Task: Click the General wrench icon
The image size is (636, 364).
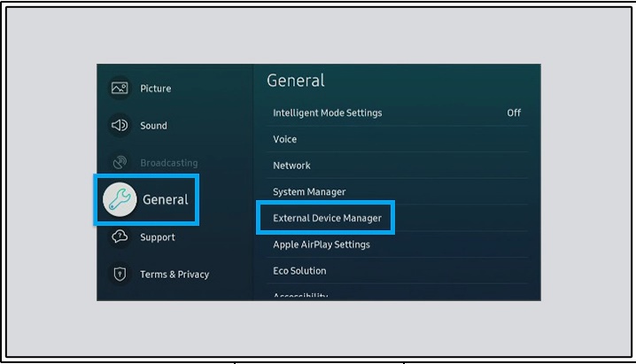Action: 120,199
